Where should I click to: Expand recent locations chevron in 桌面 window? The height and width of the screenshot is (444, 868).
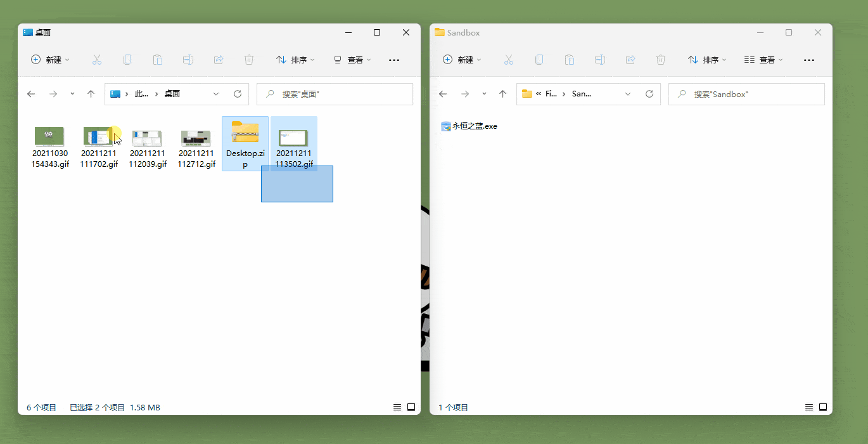tap(72, 94)
